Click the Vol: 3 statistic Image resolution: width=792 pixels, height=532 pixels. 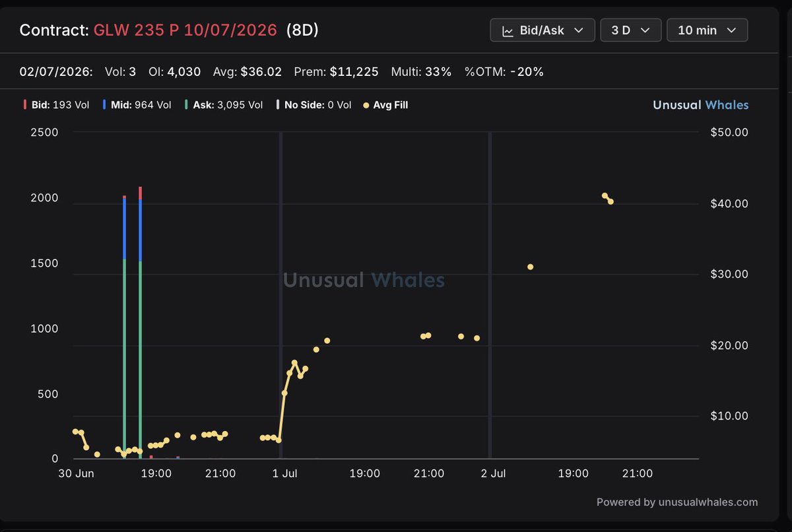[120, 71]
